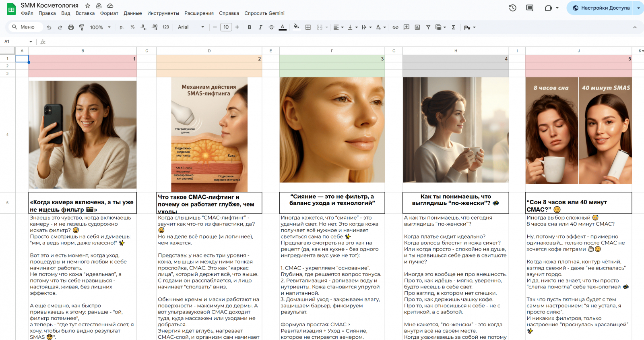Click the create filter funnel icon

point(428,27)
